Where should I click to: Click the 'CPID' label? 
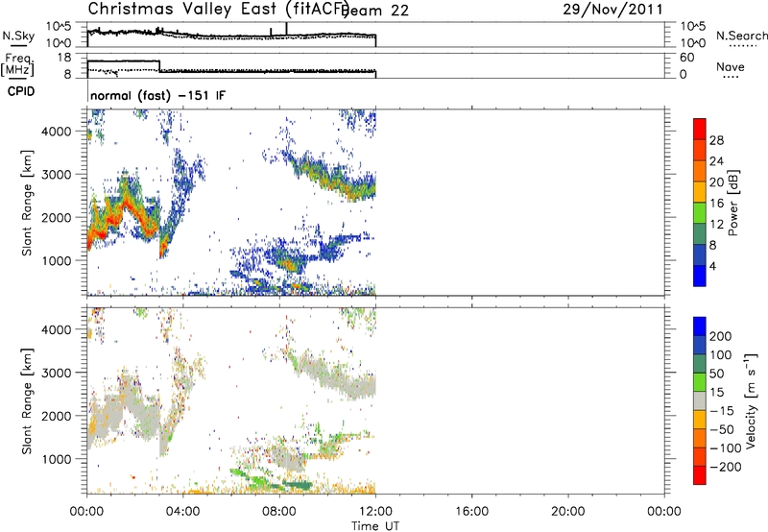pos(21,91)
